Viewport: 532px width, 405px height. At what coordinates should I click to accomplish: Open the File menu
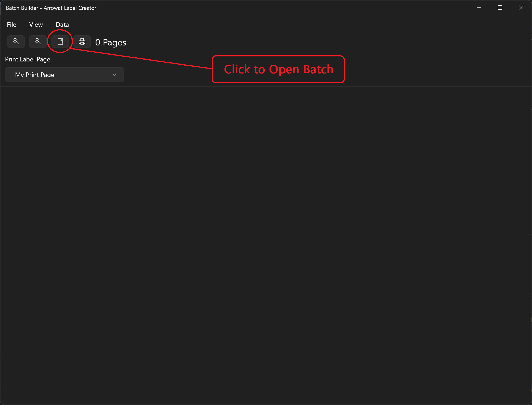(11, 25)
